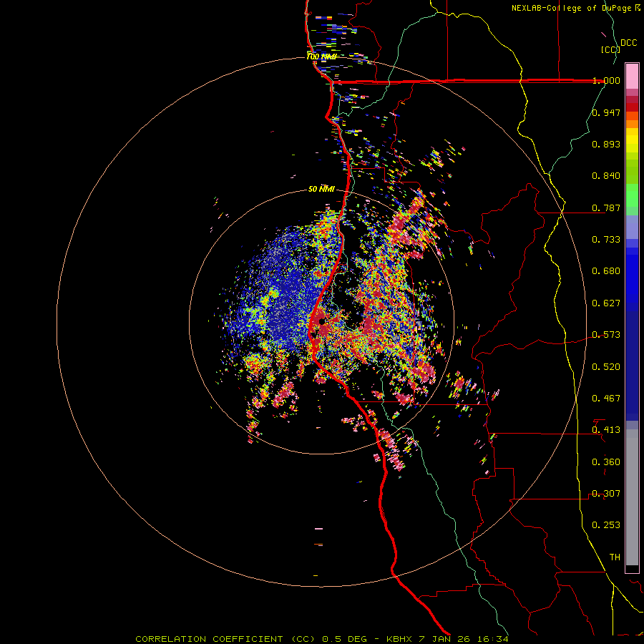Select the 0.893 scale value
This screenshot has height=644, width=644.
[606, 144]
